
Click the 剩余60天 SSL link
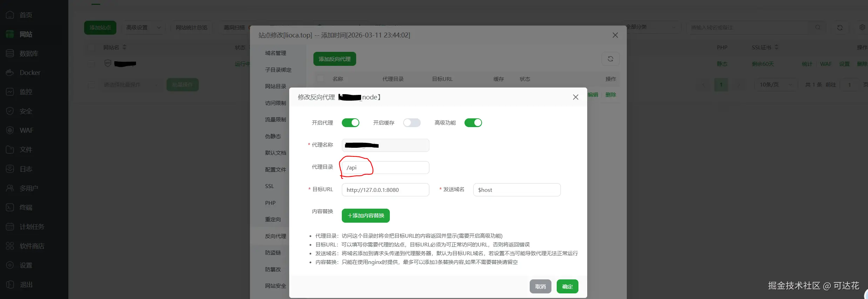coord(762,64)
